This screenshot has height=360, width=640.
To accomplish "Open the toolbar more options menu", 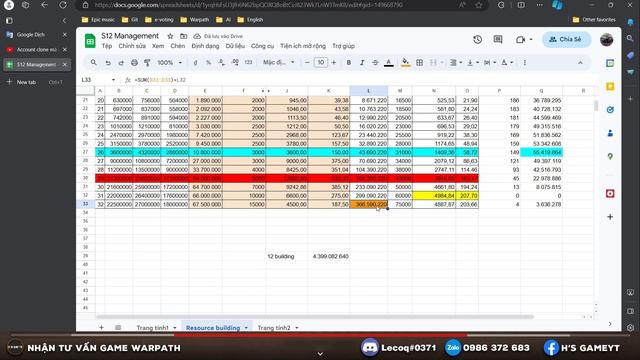I will pos(524,63).
